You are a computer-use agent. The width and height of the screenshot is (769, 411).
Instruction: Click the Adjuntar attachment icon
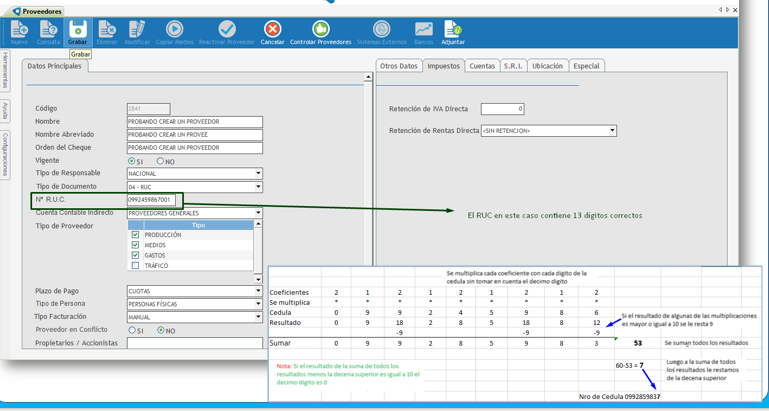click(452, 31)
